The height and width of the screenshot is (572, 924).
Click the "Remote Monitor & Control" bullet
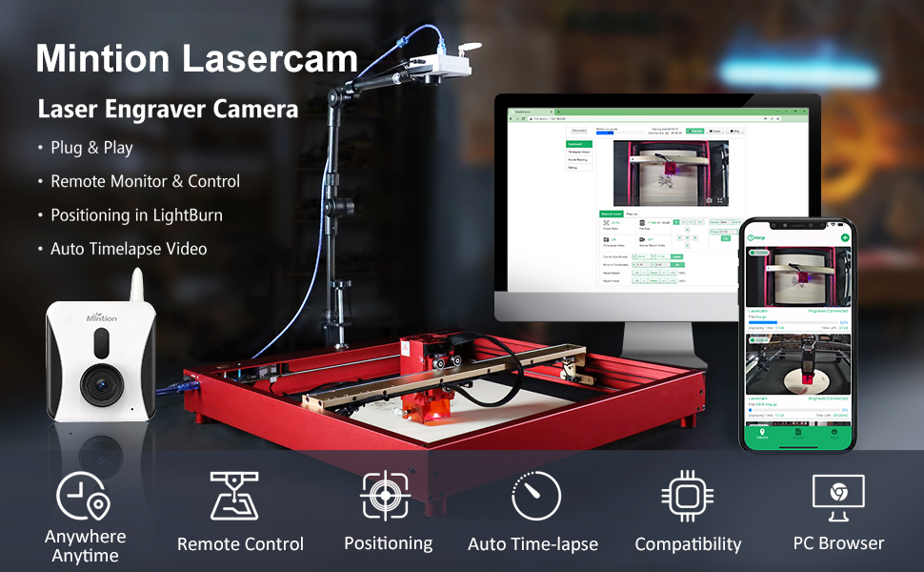click(x=146, y=181)
